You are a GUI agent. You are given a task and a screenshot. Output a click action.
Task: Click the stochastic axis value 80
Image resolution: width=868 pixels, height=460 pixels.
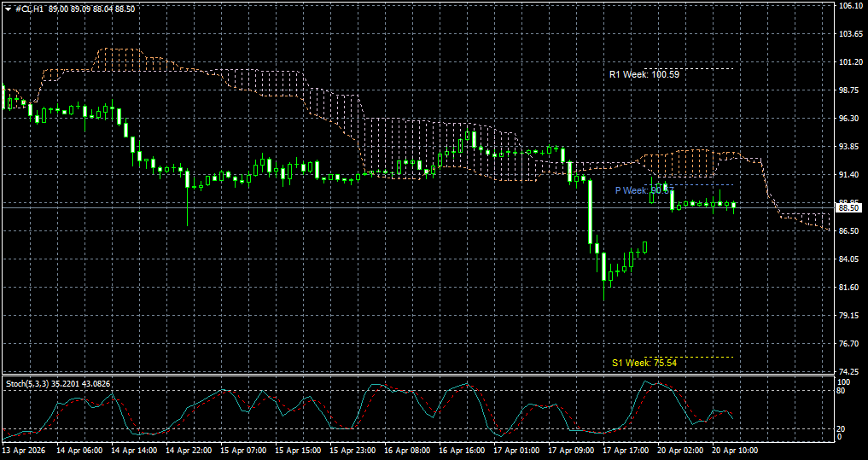[842, 391]
